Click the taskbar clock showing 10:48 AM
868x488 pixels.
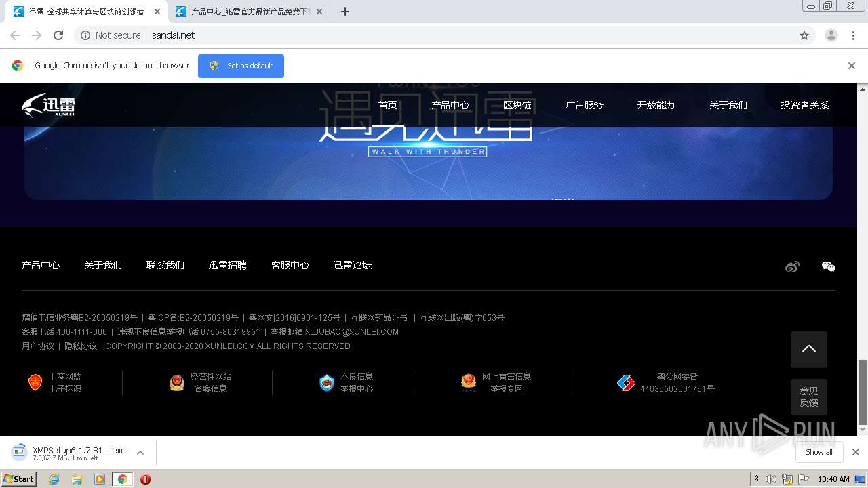[833, 479]
